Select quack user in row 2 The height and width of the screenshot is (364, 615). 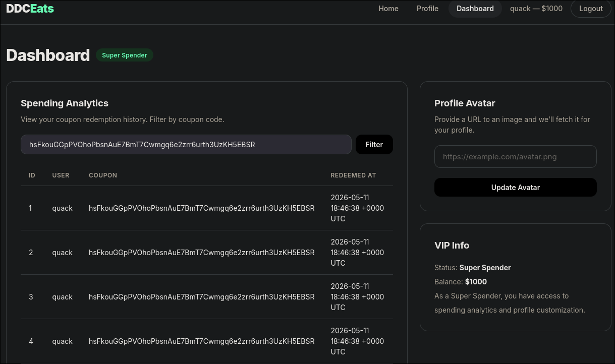(x=63, y=253)
